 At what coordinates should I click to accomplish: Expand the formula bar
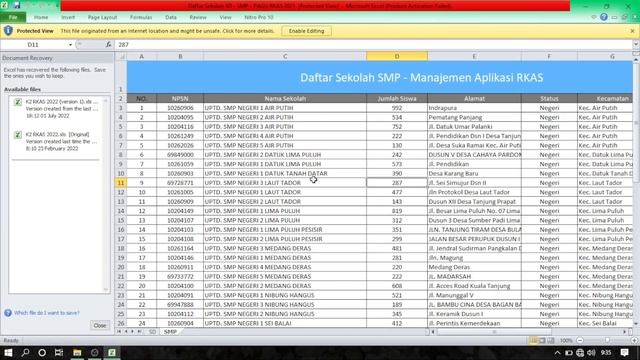click(x=636, y=44)
